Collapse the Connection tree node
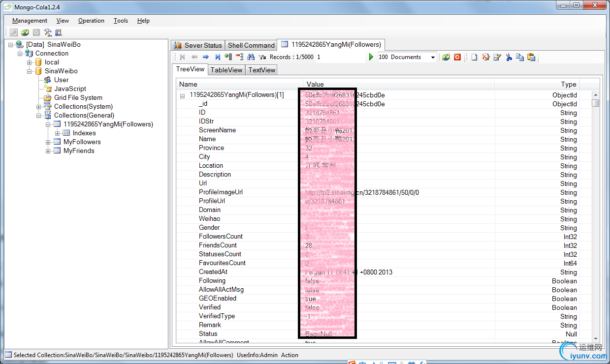 pyautogui.click(x=20, y=54)
